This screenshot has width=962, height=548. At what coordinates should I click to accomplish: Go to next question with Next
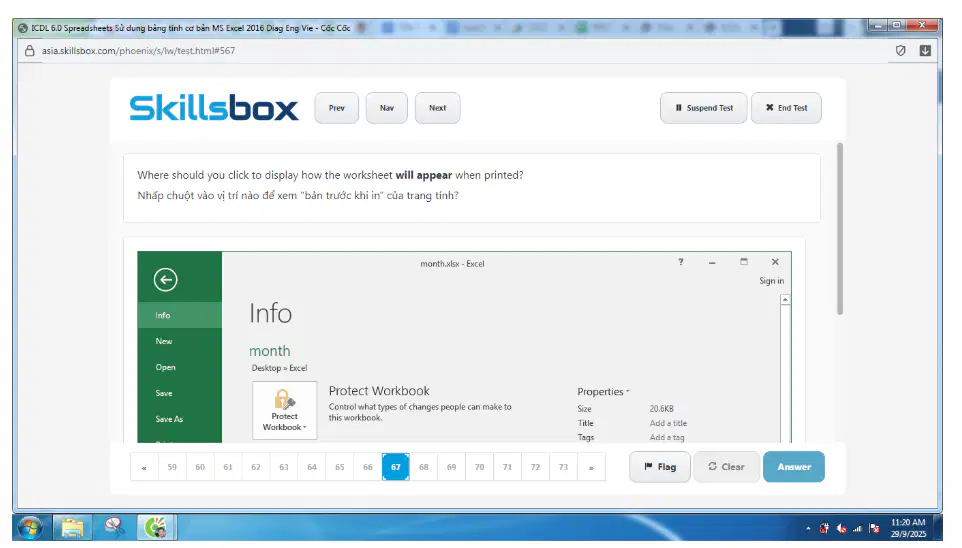pyautogui.click(x=437, y=108)
